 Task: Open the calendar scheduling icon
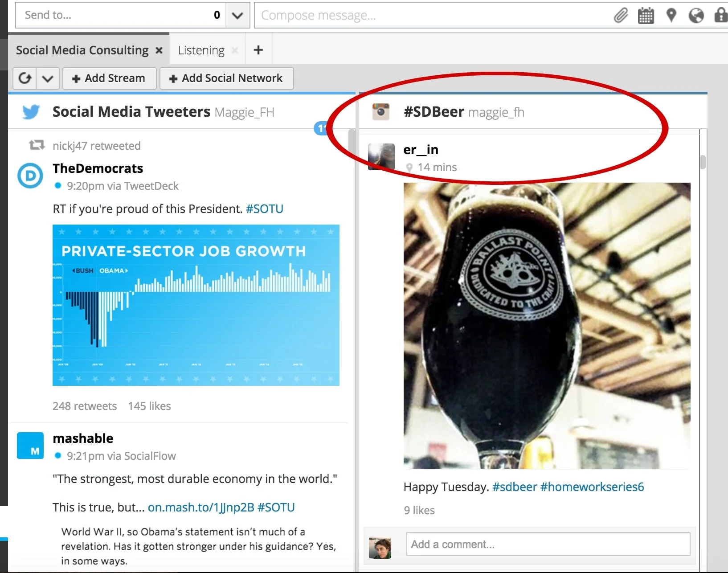646,16
